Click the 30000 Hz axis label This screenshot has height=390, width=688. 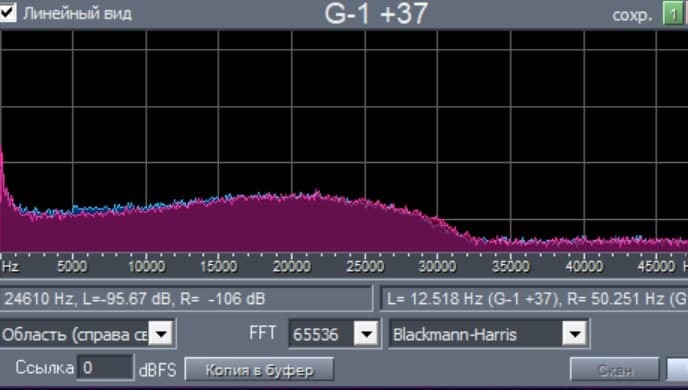pos(437,266)
